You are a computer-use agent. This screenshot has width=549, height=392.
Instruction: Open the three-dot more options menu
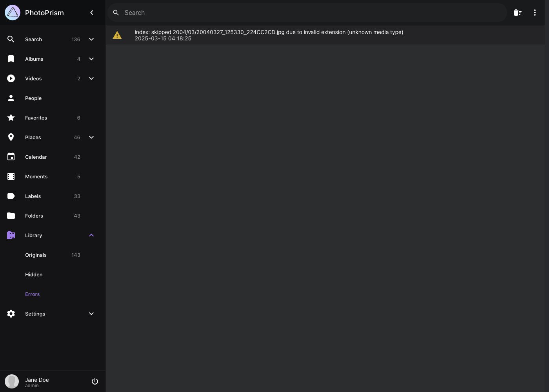(534, 13)
